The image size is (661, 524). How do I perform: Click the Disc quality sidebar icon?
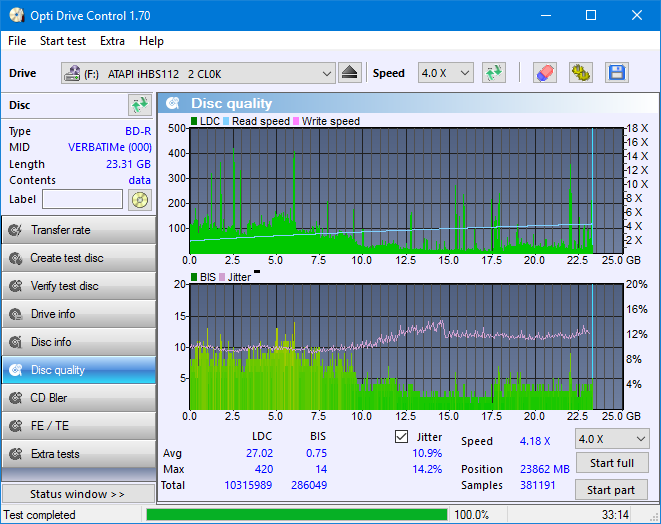(16, 370)
